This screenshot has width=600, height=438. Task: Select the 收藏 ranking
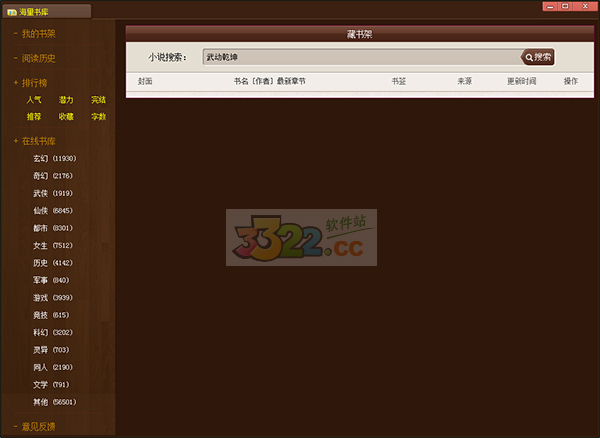click(66, 116)
